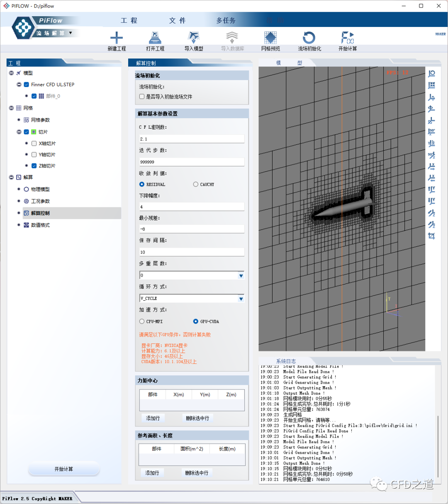The height and width of the screenshot is (504, 448).
Task: Open the V_CYCLE 循环方式 dropdown
Action: click(x=241, y=299)
